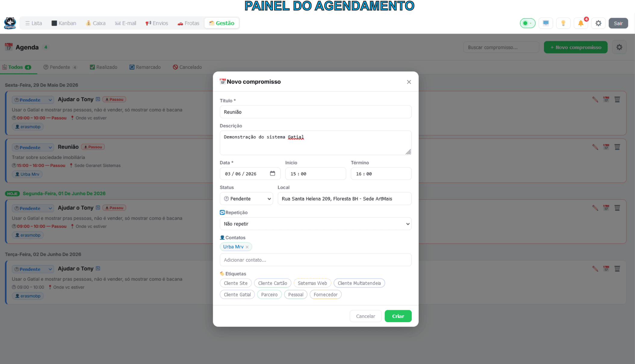Viewport: 635px width, 364px height.
Task: Toggle the Fornecedor tag
Action: pos(326,295)
